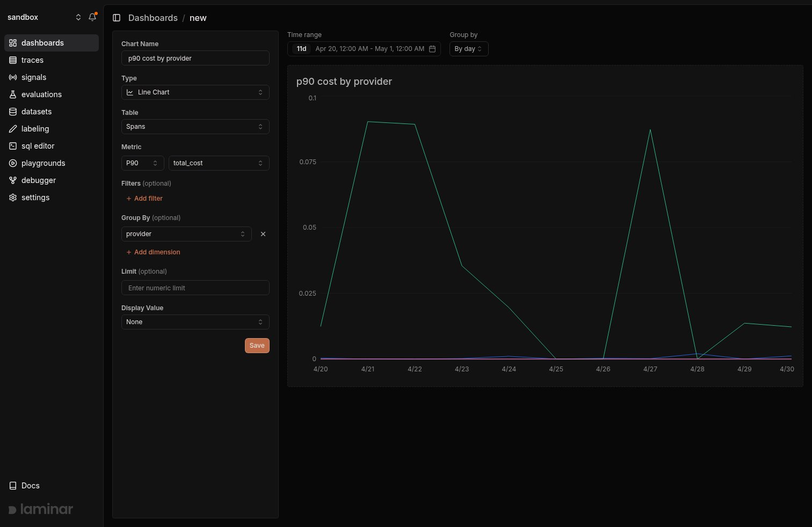Image resolution: width=812 pixels, height=527 pixels.
Task: Click the 0.075 y-axis label
Action: (x=308, y=162)
